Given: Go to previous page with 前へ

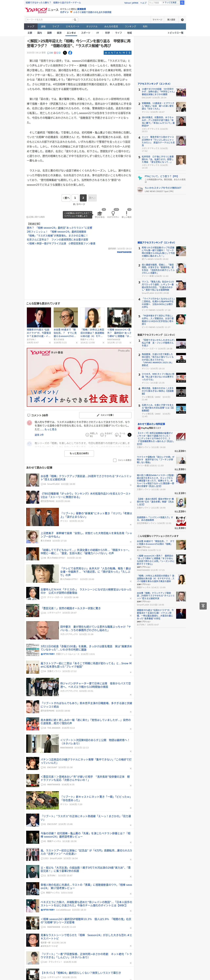Looking at the screenshot, I should [x=66, y=198].
